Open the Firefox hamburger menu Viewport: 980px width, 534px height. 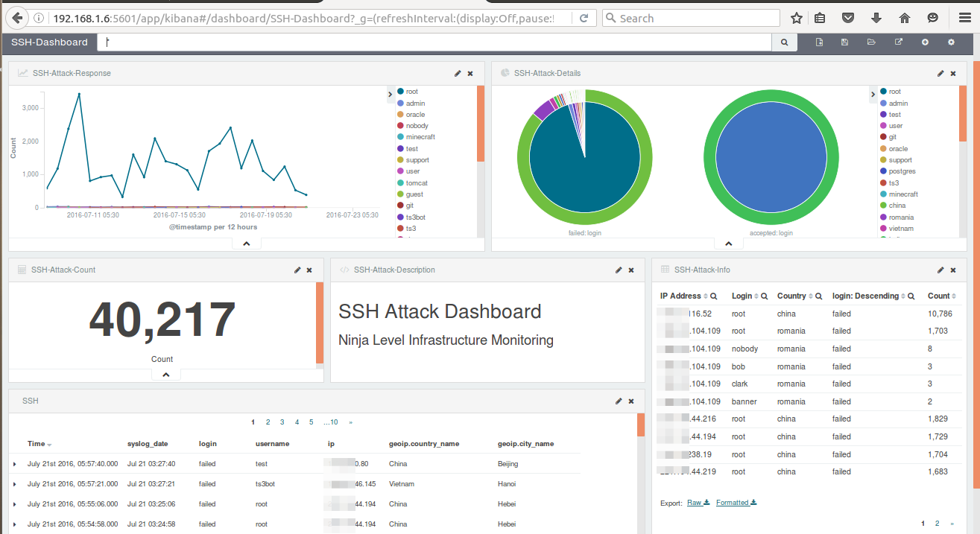pyautogui.click(x=964, y=17)
